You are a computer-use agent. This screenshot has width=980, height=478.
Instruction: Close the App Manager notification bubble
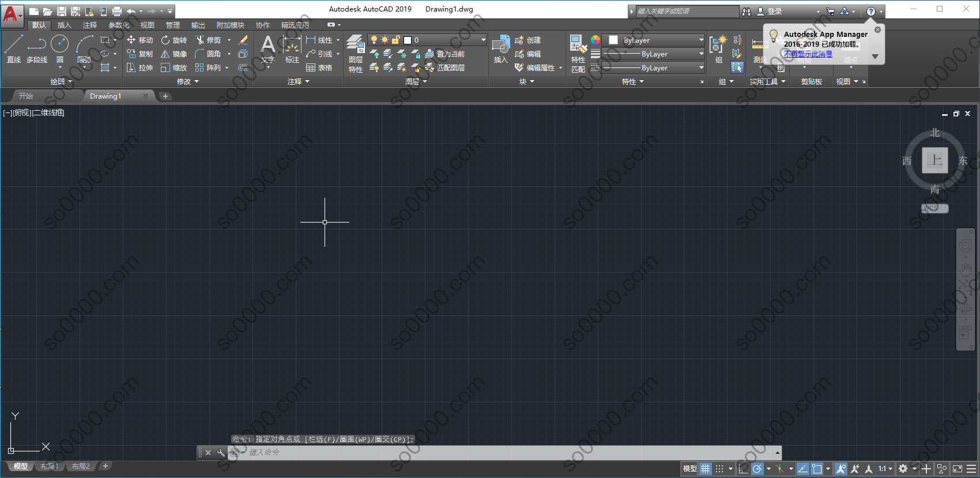(x=877, y=29)
